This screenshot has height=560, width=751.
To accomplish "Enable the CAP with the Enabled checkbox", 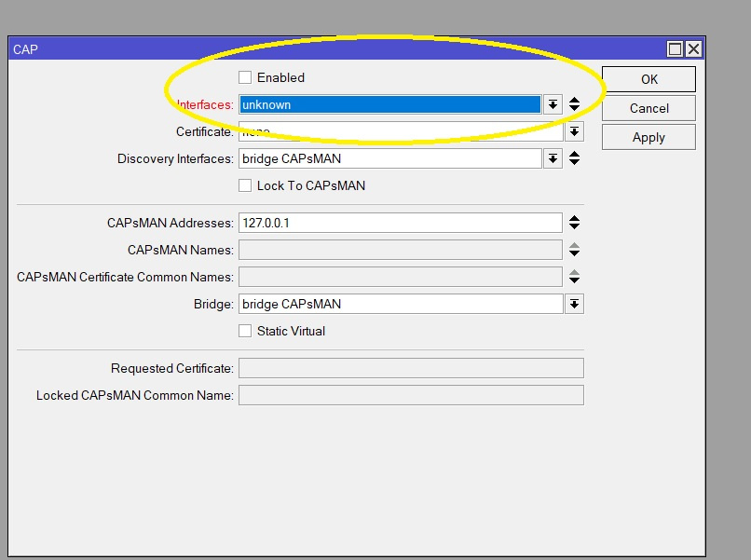I will coord(245,77).
